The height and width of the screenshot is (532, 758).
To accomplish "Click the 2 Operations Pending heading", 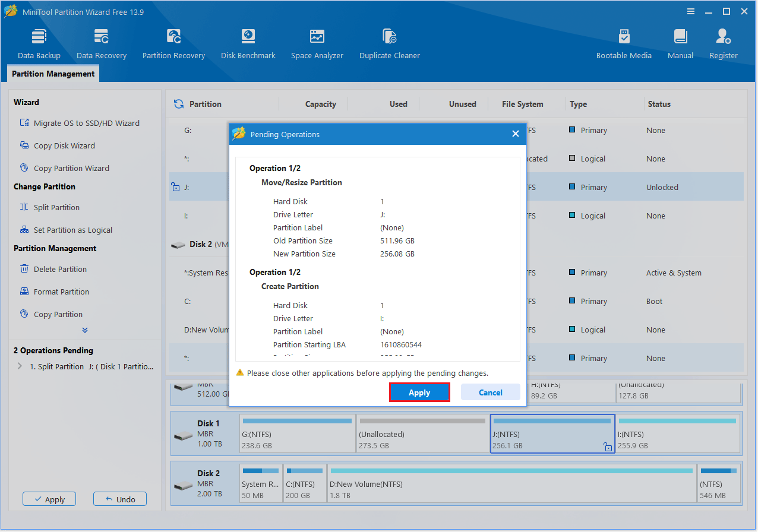I will (53, 350).
